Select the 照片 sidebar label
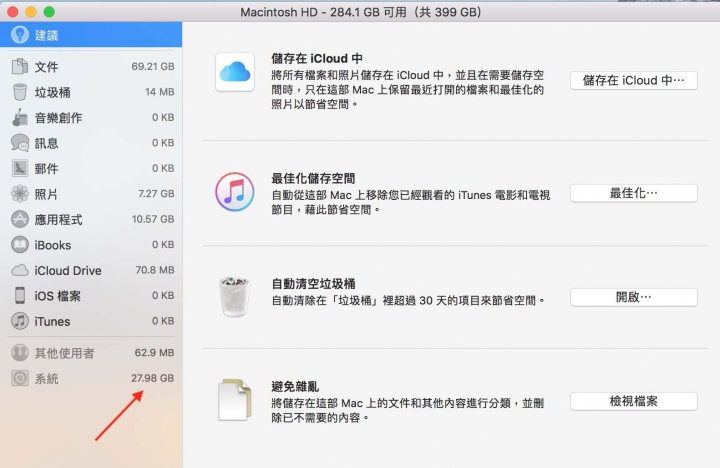 point(46,194)
